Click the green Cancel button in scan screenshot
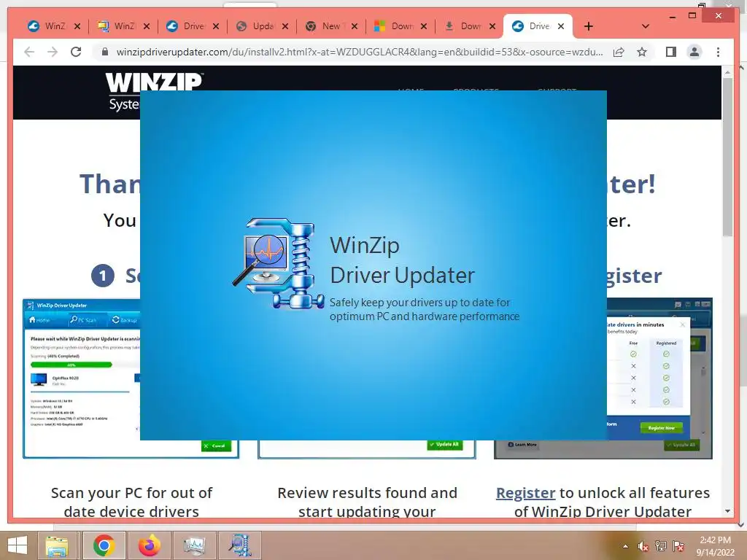747x560 pixels. (216, 446)
